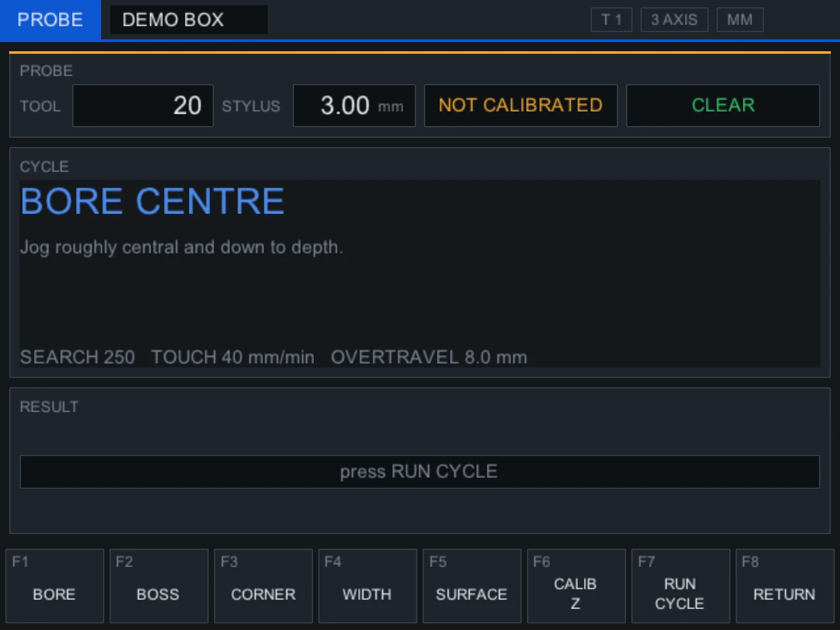840x630 pixels.
Task: Click the BORE CENTRE cycle title
Action: click(x=152, y=201)
